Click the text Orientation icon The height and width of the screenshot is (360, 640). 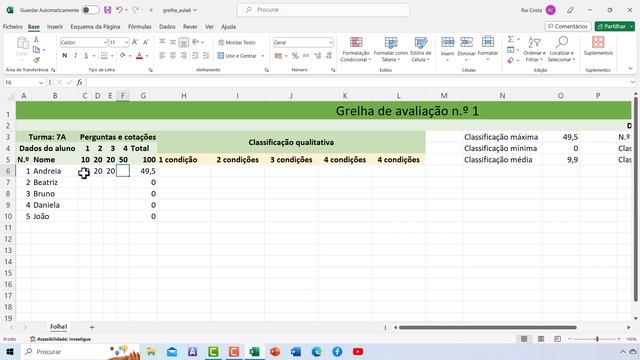click(196, 42)
